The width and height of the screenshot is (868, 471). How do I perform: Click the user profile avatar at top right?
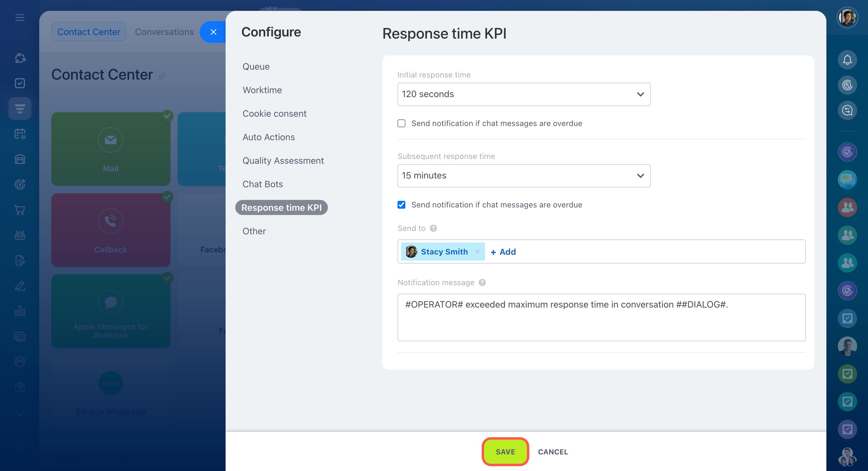pos(847,17)
